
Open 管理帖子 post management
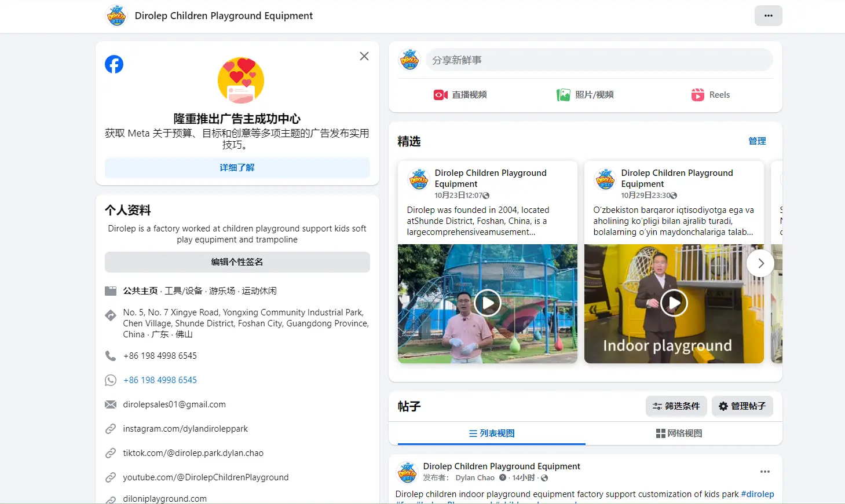742,406
